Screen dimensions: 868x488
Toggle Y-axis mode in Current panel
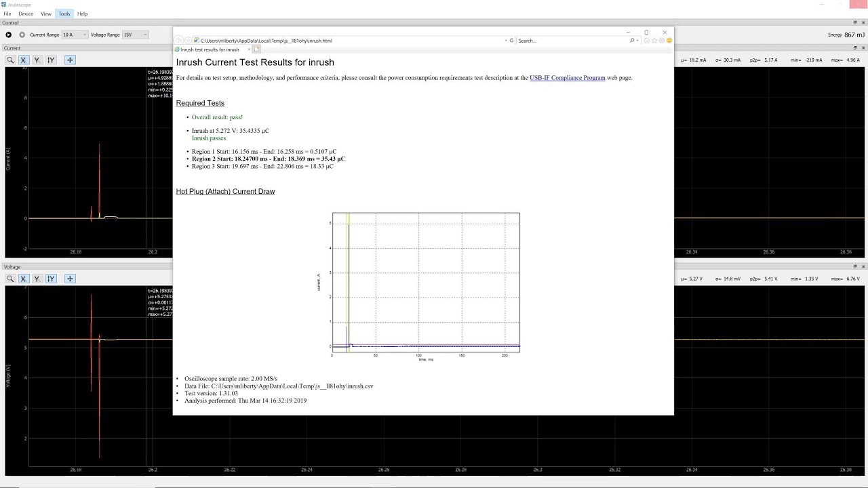(x=37, y=60)
